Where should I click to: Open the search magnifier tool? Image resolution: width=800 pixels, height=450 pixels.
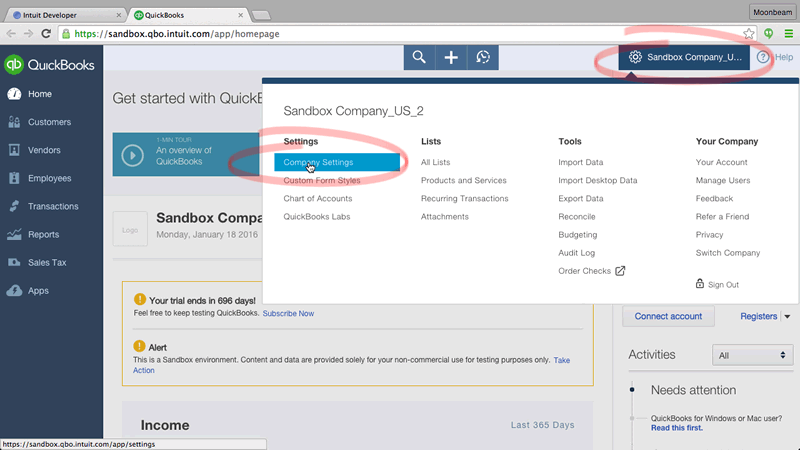[419, 57]
